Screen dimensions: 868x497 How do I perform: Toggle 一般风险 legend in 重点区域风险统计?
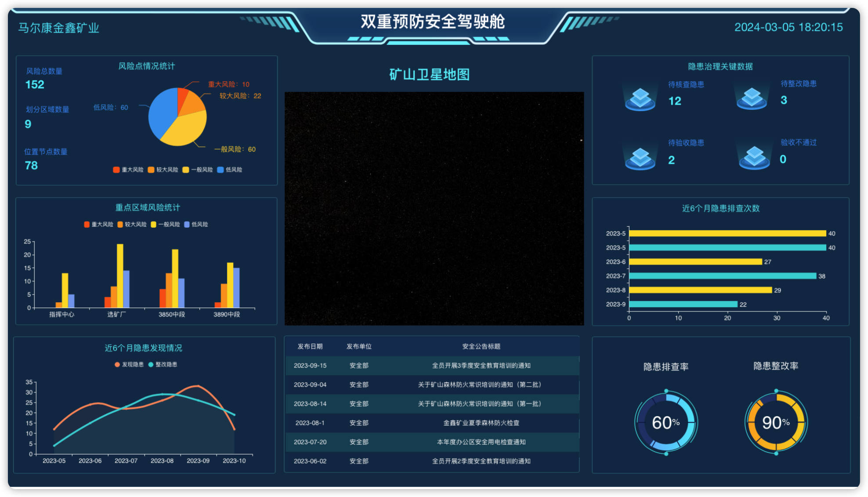(x=165, y=224)
